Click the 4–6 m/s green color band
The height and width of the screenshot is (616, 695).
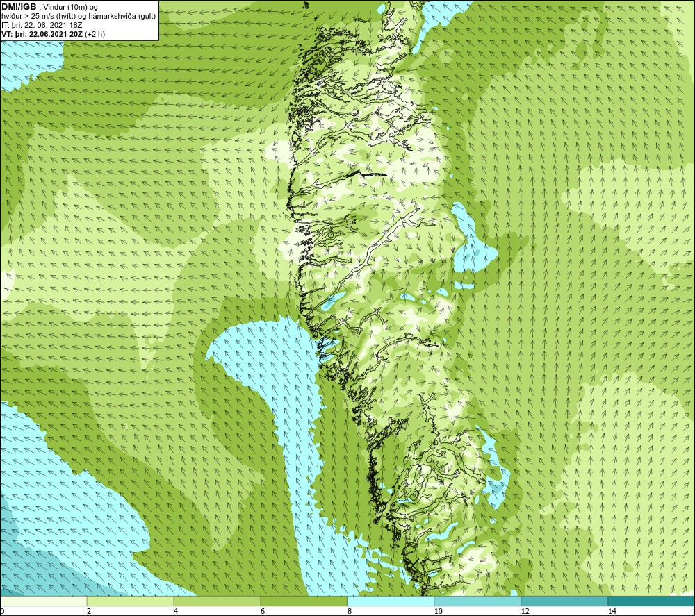[x=217, y=601]
